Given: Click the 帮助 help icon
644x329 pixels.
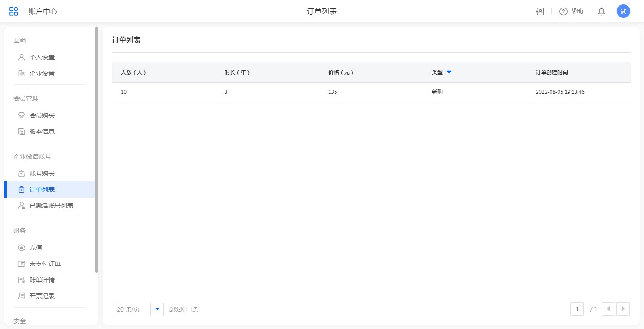Looking at the screenshot, I should click(563, 12).
